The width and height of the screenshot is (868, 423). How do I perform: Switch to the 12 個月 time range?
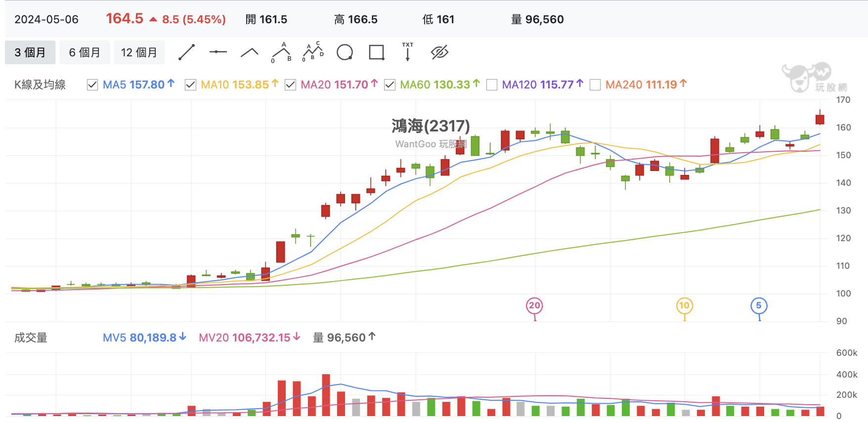[x=139, y=52]
